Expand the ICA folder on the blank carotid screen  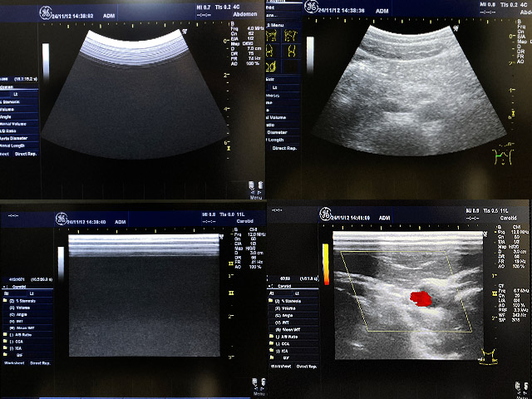pyautogui.click(x=5, y=348)
